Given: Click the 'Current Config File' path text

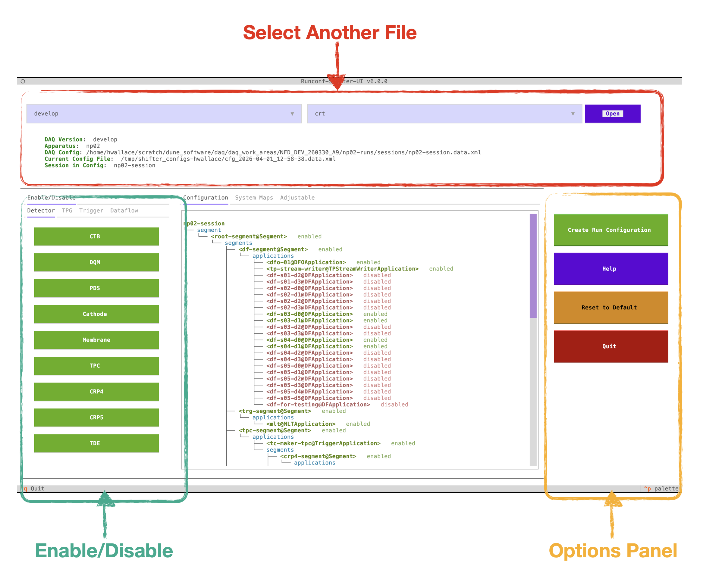Looking at the screenshot, I should click(228, 159).
